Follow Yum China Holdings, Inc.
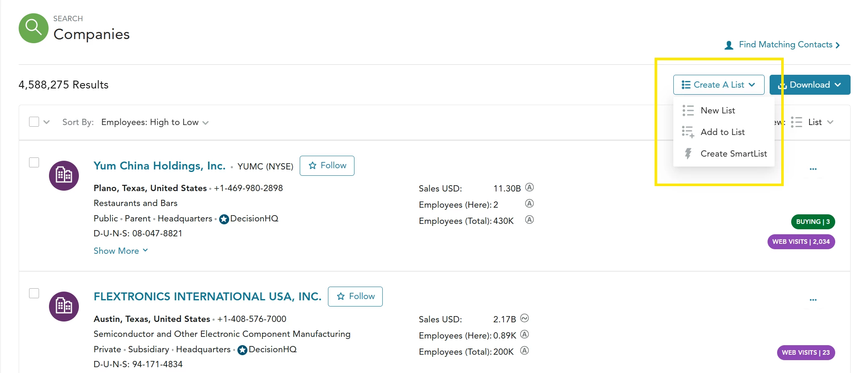The width and height of the screenshot is (868, 373). pos(327,166)
